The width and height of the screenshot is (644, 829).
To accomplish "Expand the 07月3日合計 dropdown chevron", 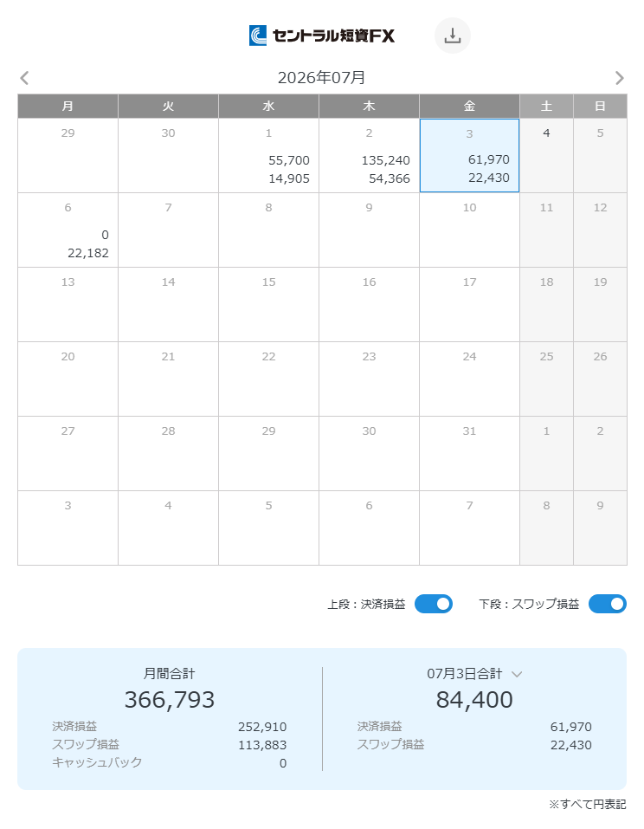I will (x=517, y=674).
